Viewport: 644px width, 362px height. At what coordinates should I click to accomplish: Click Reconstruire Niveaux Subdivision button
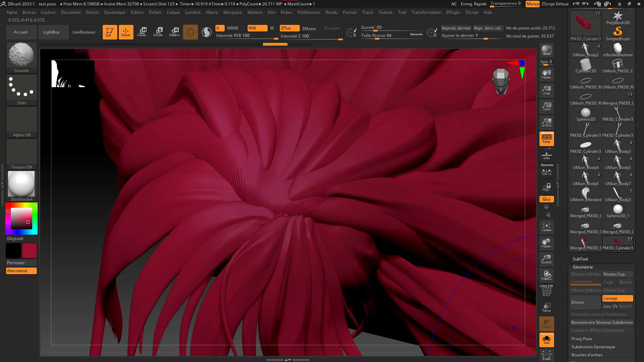pyautogui.click(x=602, y=322)
